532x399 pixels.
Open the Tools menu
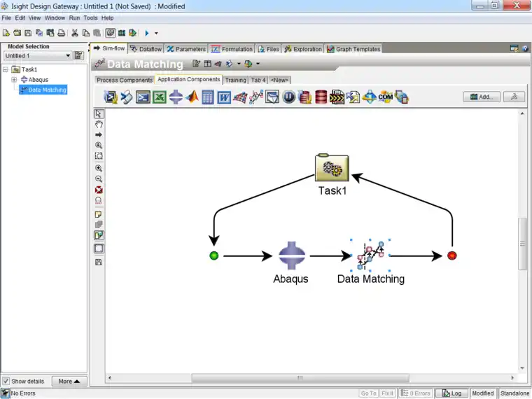pos(90,17)
